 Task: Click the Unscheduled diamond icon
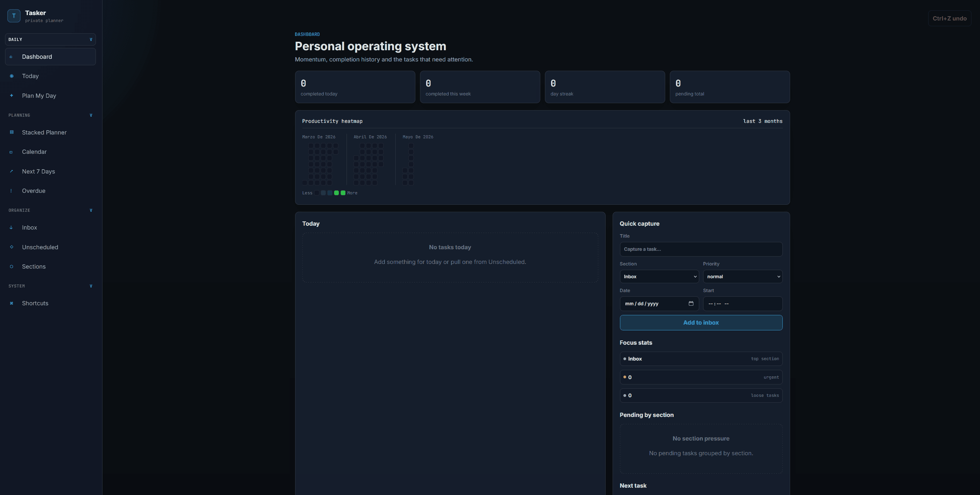click(x=12, y=247)
